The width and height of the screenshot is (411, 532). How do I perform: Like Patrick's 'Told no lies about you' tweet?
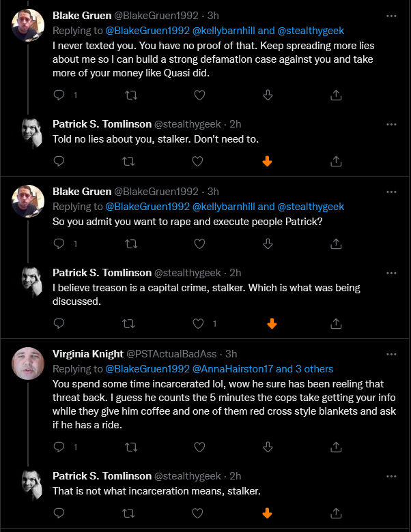[198, 161]
